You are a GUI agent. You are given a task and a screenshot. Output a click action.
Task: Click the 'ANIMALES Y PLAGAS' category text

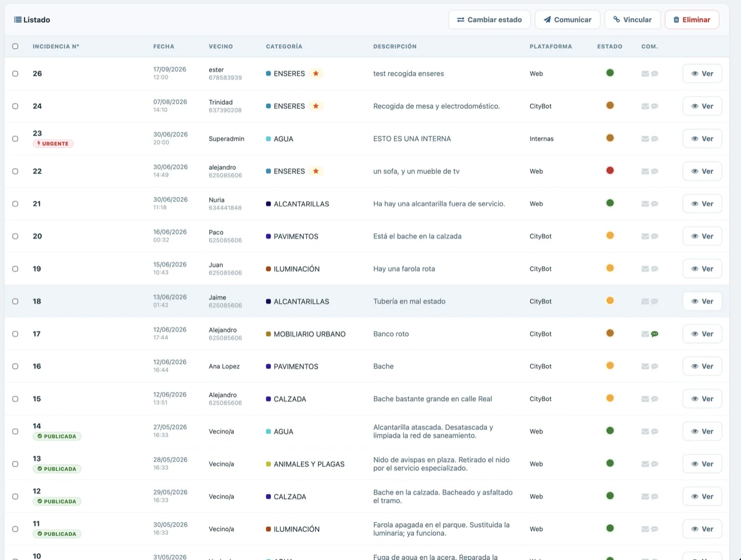point(309,464)
